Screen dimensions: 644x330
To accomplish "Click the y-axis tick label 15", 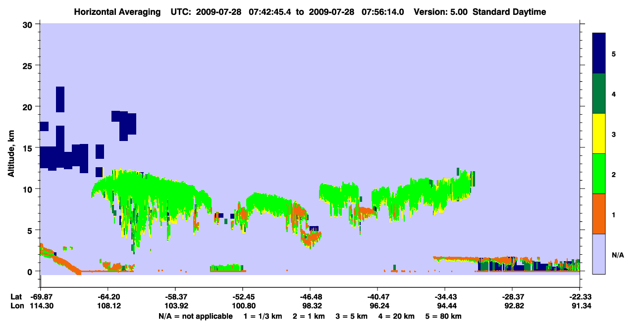I will coord(29,147).
